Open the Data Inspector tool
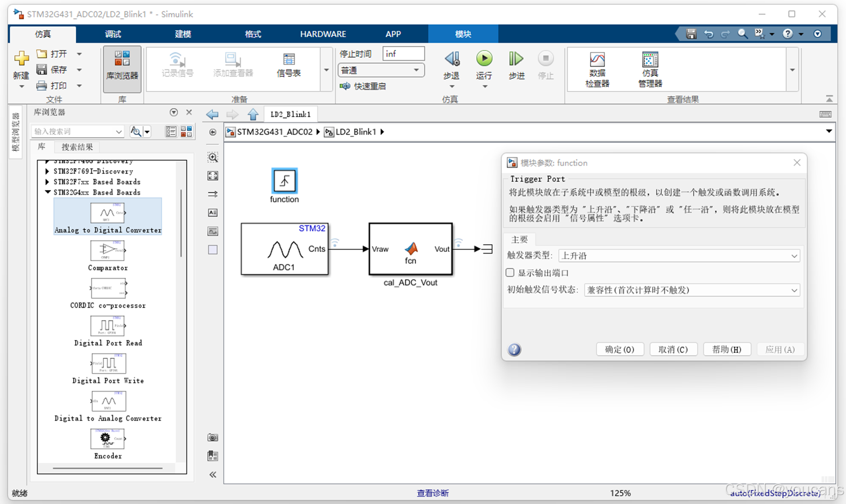 597,69
